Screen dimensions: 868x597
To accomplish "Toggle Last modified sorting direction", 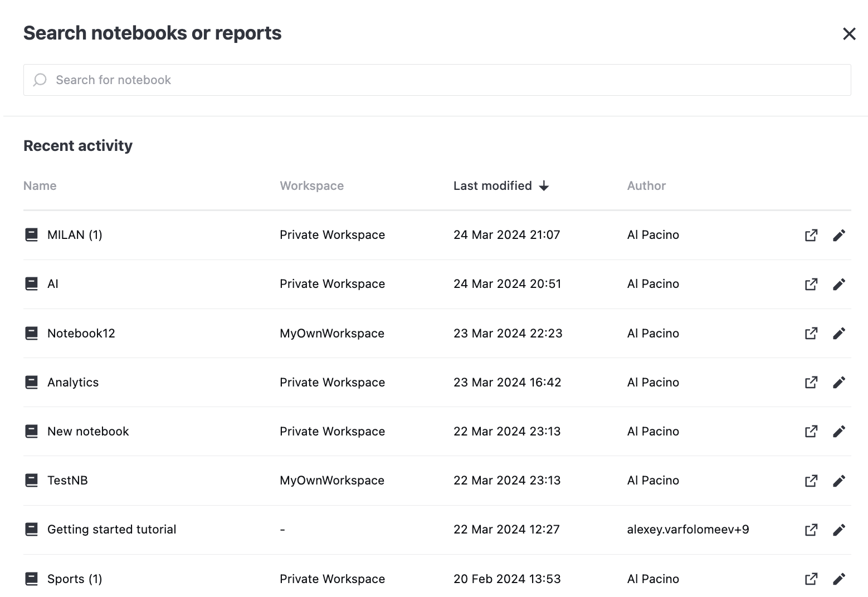I will tap(501, 185).
